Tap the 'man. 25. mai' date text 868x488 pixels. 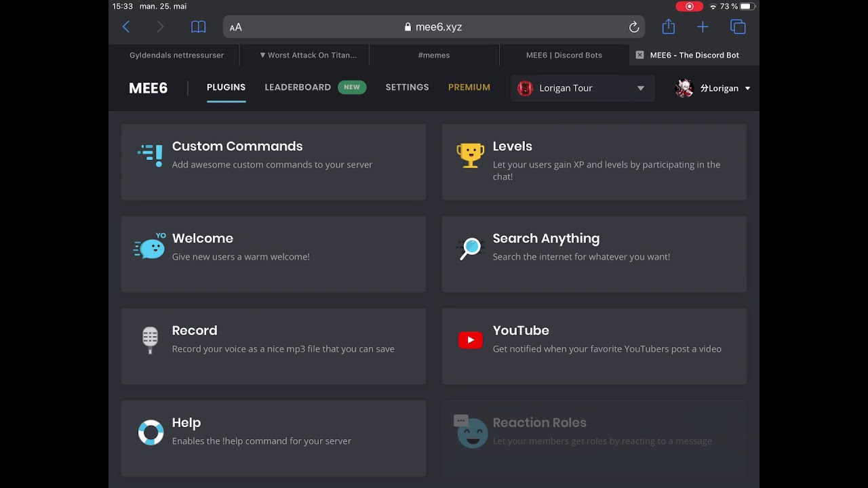(x=163, y=6)
